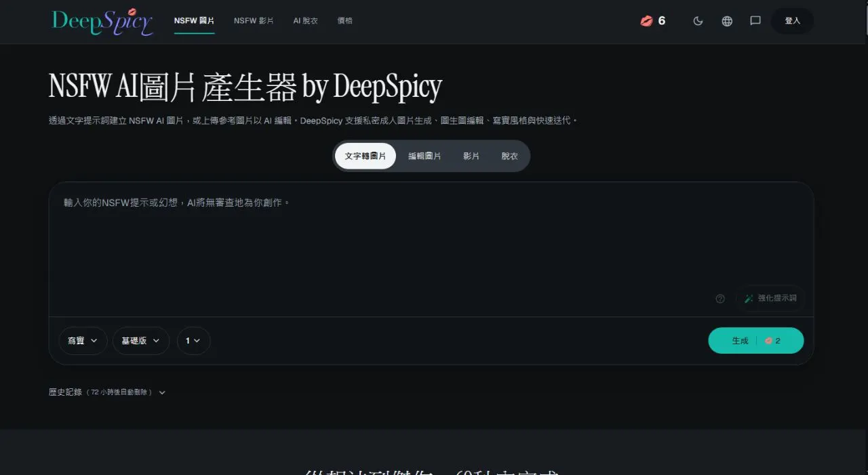The image size is (868, 475).
Task: Click the lips credits icon showing 6
Action: click(653, 21)
